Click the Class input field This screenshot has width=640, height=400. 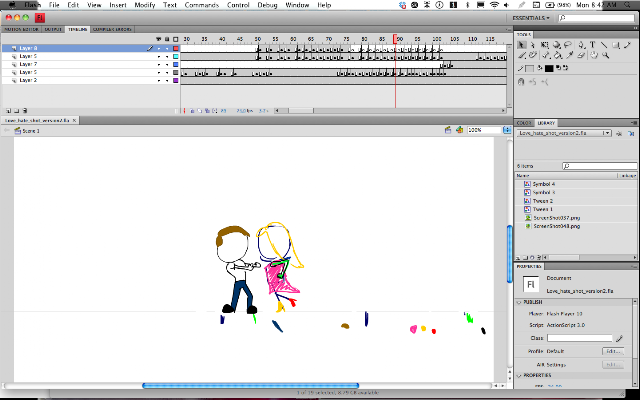click(580, 338)
